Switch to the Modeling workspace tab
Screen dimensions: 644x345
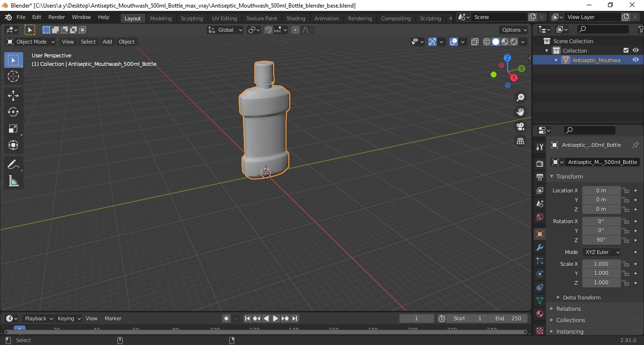point(161,18)
